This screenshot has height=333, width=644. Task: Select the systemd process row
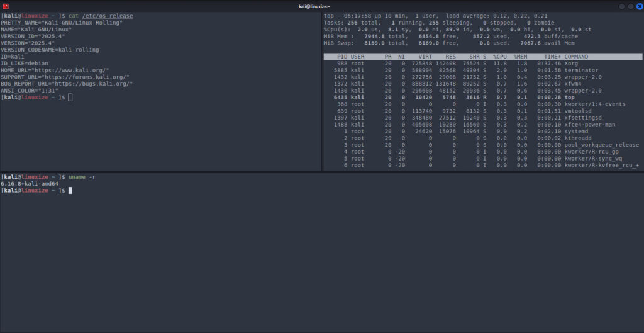coord(483,131)
